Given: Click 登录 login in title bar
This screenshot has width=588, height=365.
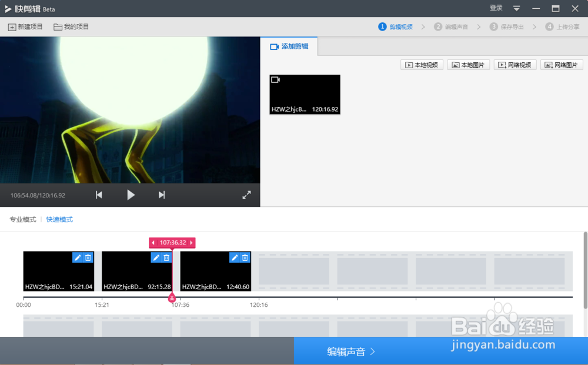Looking at the screenshot, I should [x=496, y=8].
